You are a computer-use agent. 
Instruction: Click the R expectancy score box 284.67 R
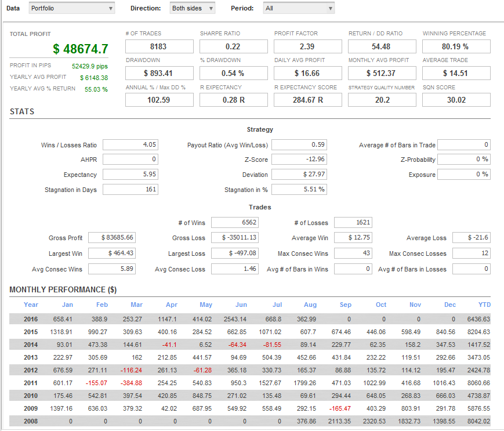tap(308, 100)
